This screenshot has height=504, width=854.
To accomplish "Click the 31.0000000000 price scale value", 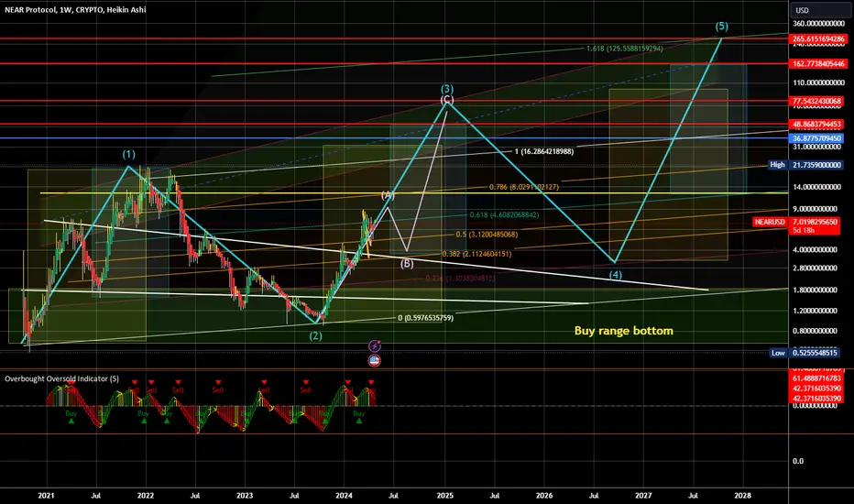I will [x=816, y=147].
